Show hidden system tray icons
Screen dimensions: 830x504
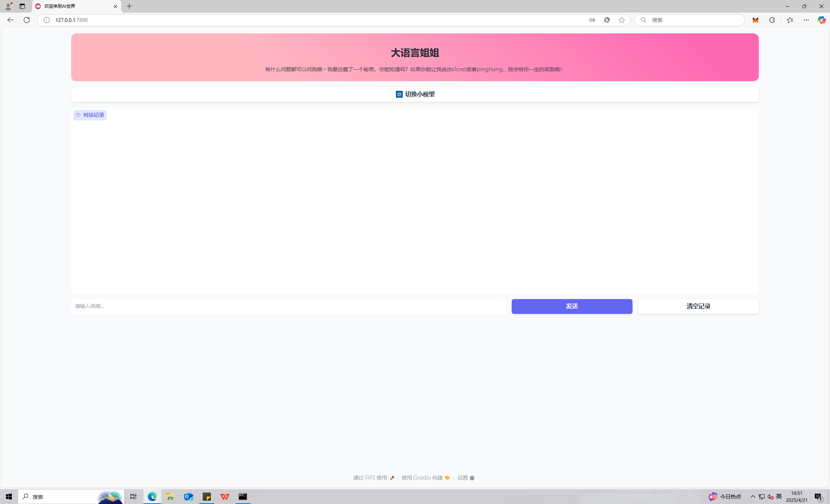pyautogui.click(x=753, y=497)
